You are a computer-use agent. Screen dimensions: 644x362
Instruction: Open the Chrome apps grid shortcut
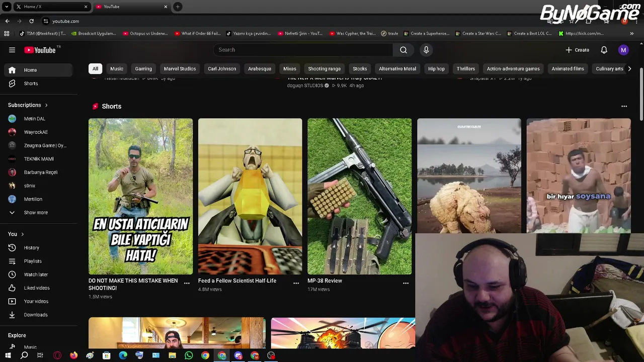[x=7, y=34]
